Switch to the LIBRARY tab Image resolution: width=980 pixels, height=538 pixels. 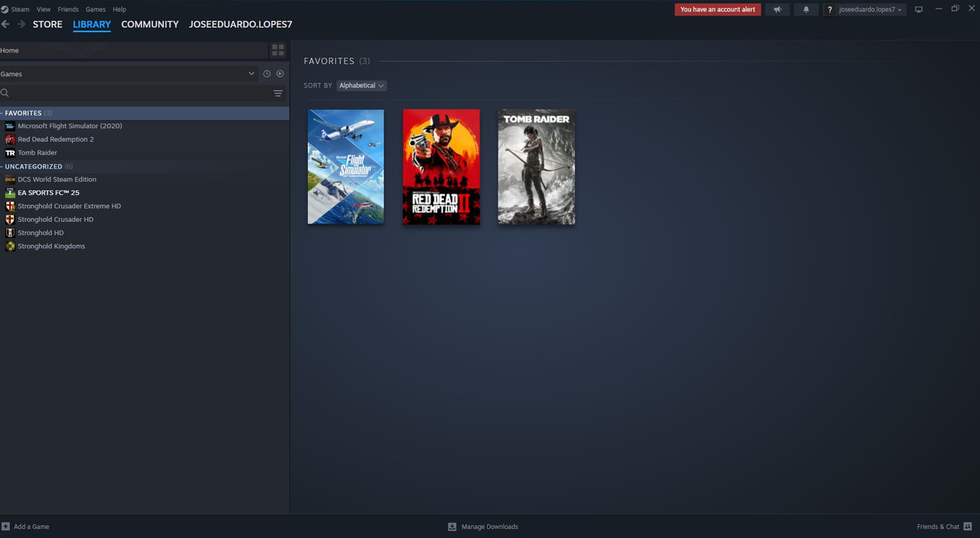click(x=92, y=24)
